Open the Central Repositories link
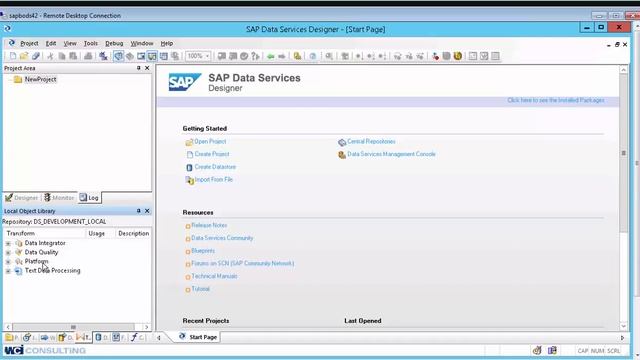Image resolution: width=640 pixels, height=360 pixels. point(371,141)
